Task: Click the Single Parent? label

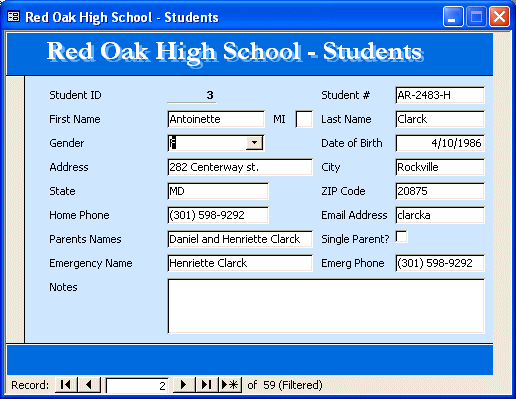Action: pos(355,239)
